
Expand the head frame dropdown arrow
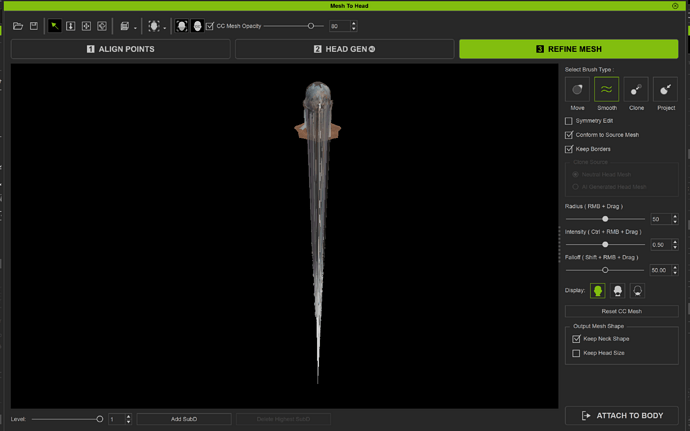(x=165, y=28)
